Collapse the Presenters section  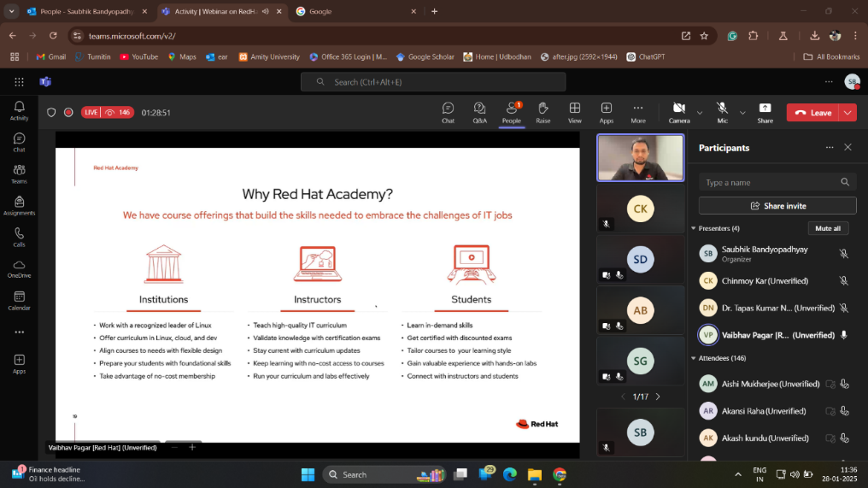[693, 228]
